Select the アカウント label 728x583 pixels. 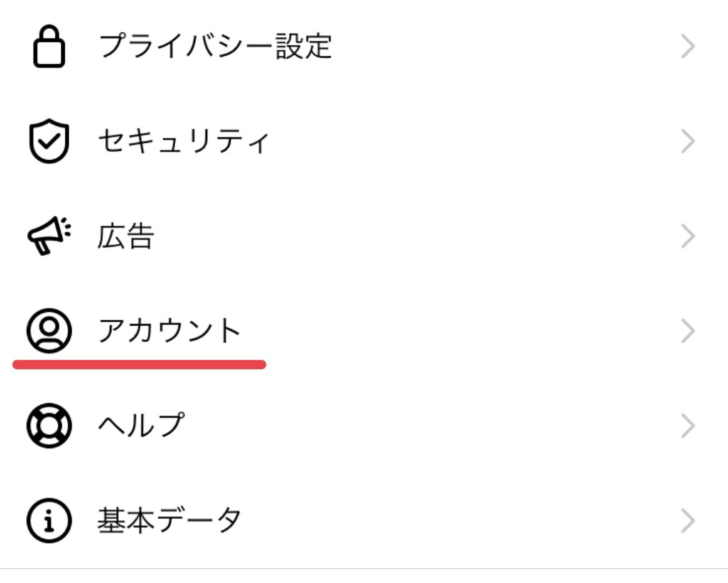point(170,331)
